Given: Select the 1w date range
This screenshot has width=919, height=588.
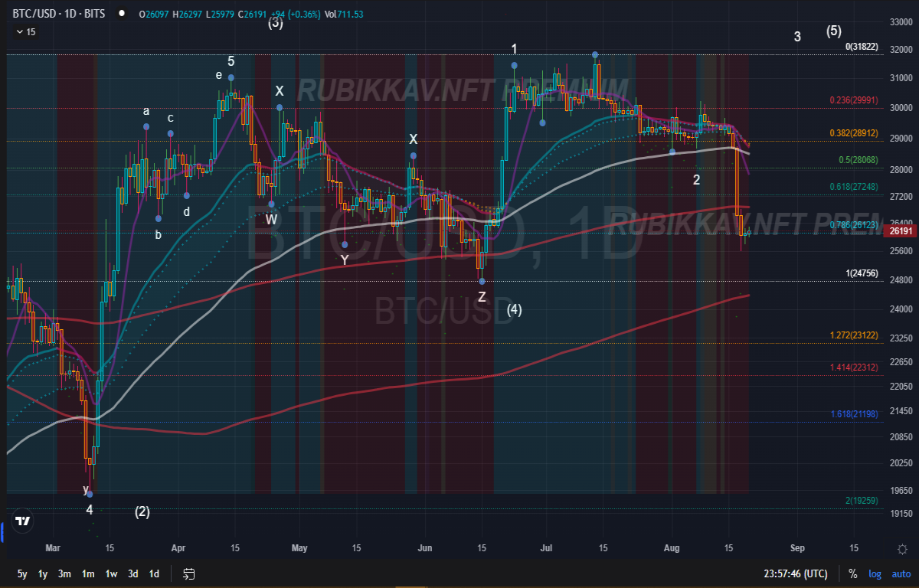Looking at the screenshot, I should coord(111,573).
